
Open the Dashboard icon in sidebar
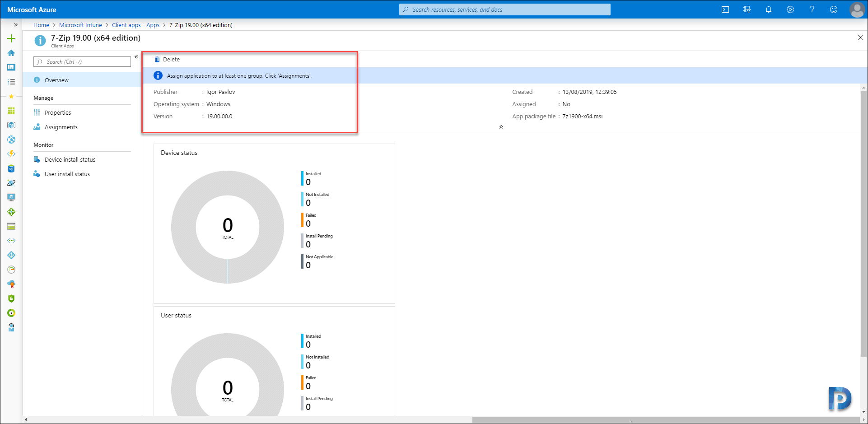(x=11, y=67)
